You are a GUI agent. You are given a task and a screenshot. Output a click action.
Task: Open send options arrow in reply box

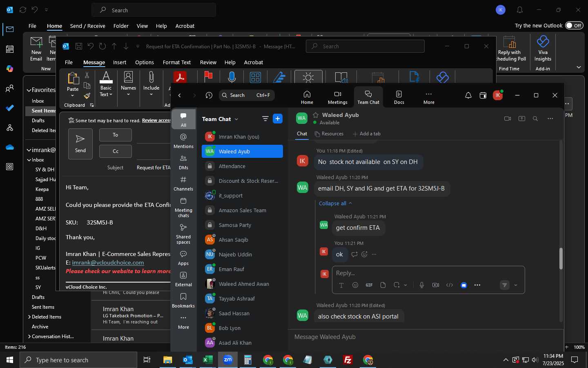516,285
